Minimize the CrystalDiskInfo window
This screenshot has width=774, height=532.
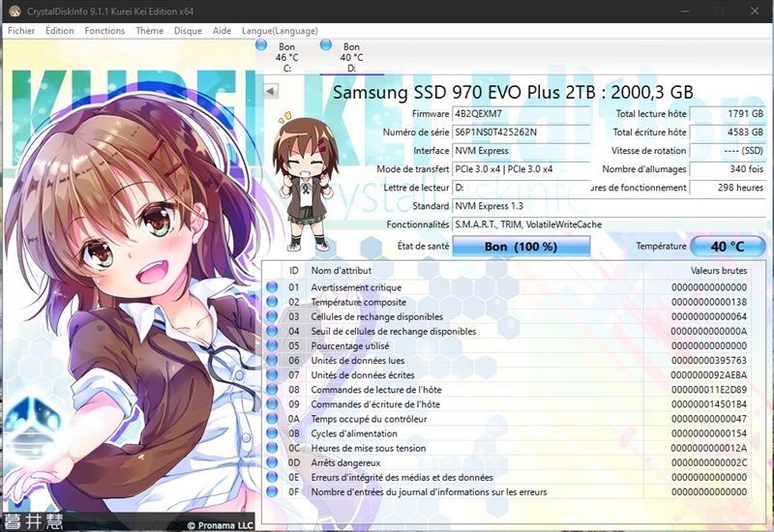coord(684,11)
